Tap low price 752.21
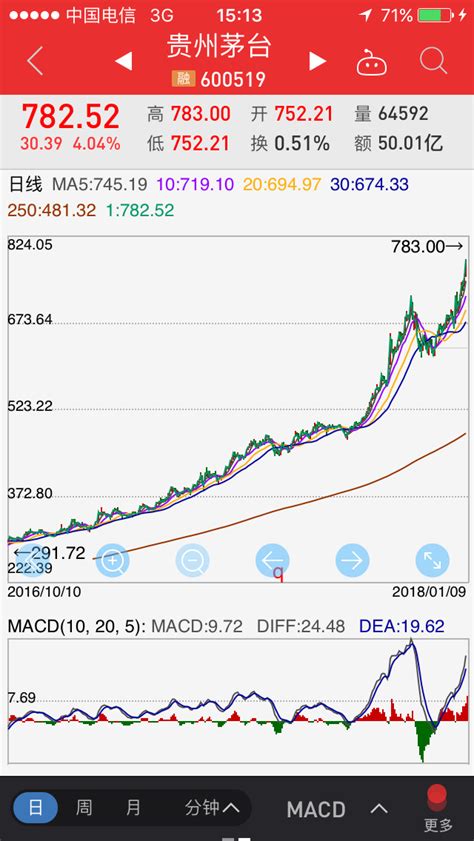This screenshot has height=841, width=474. (200, 143)
